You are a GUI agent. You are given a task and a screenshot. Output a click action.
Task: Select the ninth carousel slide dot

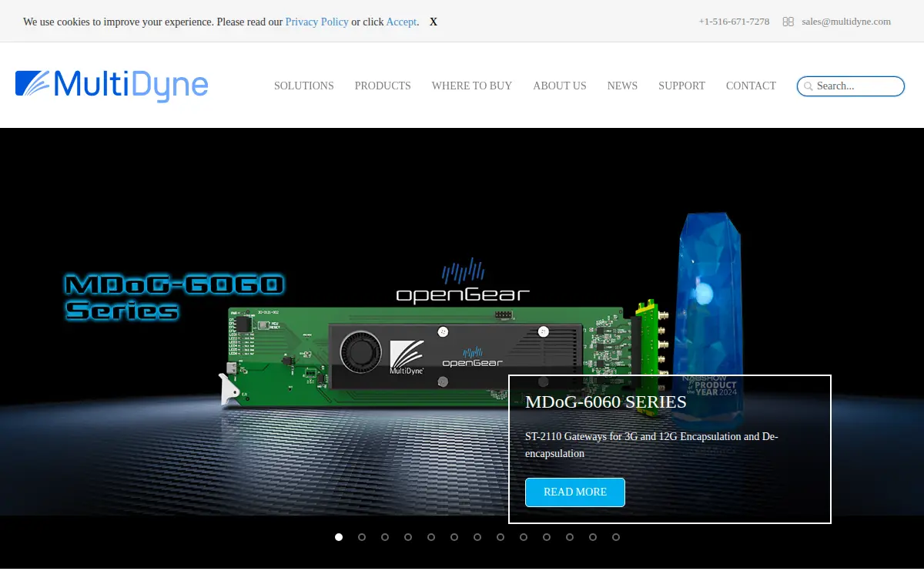click(x=524, y=537)
